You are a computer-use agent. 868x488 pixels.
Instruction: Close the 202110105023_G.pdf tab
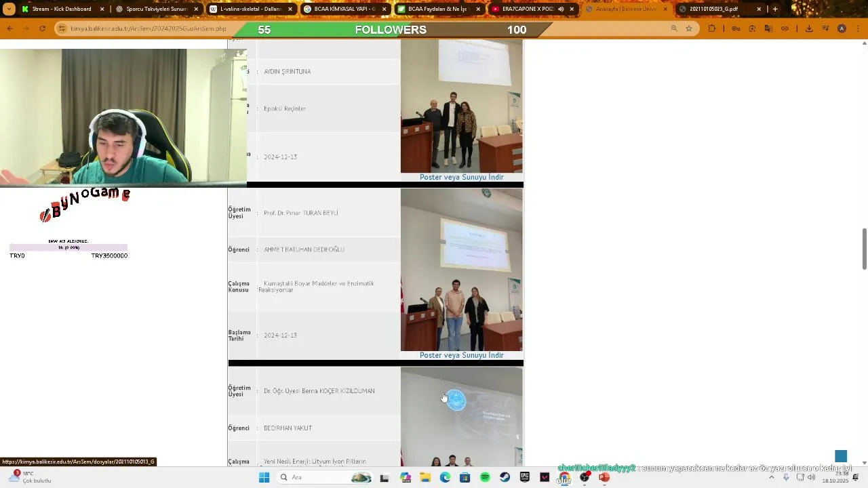pos(759,9)
